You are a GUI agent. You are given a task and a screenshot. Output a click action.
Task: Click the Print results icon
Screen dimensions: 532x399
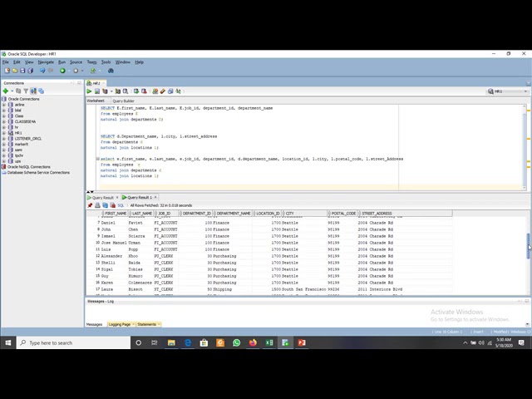click(x=97, y=205)
